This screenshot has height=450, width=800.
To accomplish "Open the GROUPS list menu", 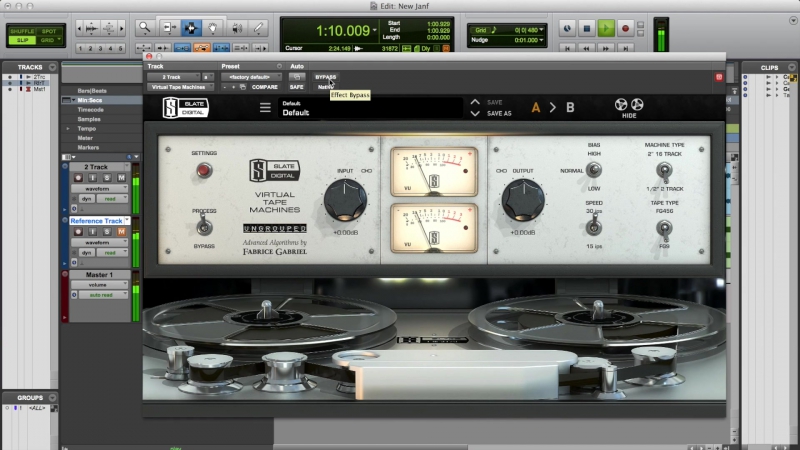I will pyautogui.click(x=53, y=397).
